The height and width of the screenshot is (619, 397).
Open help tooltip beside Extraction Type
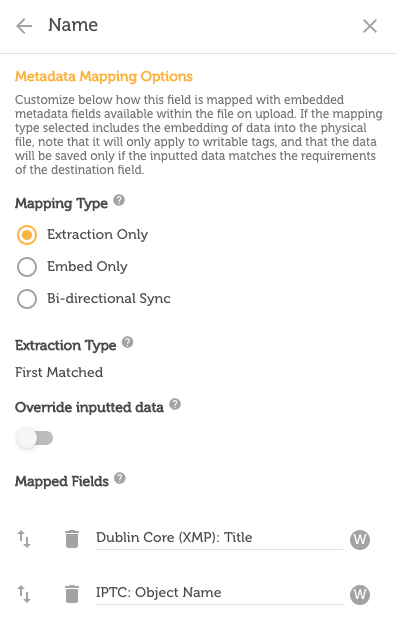[127, 342]
